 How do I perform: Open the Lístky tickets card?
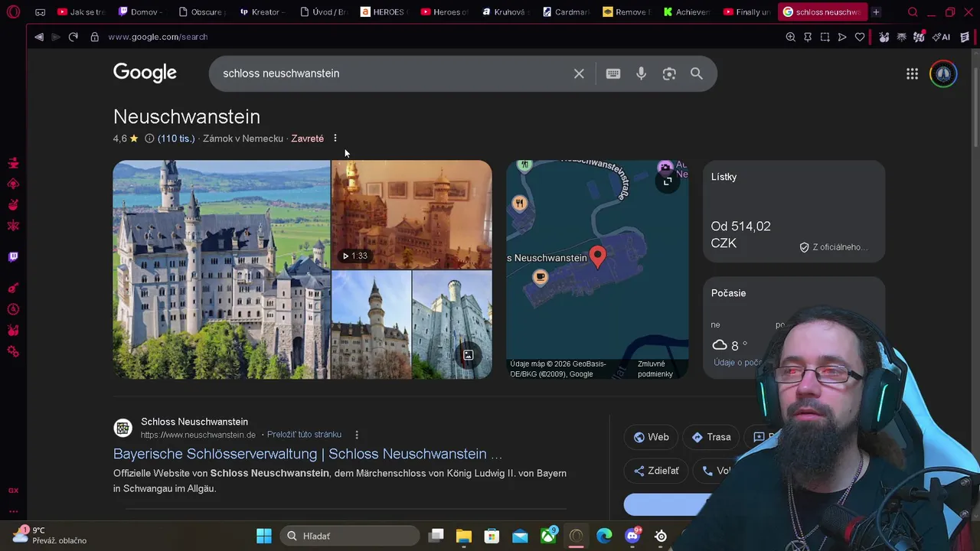tap(794, 211)
